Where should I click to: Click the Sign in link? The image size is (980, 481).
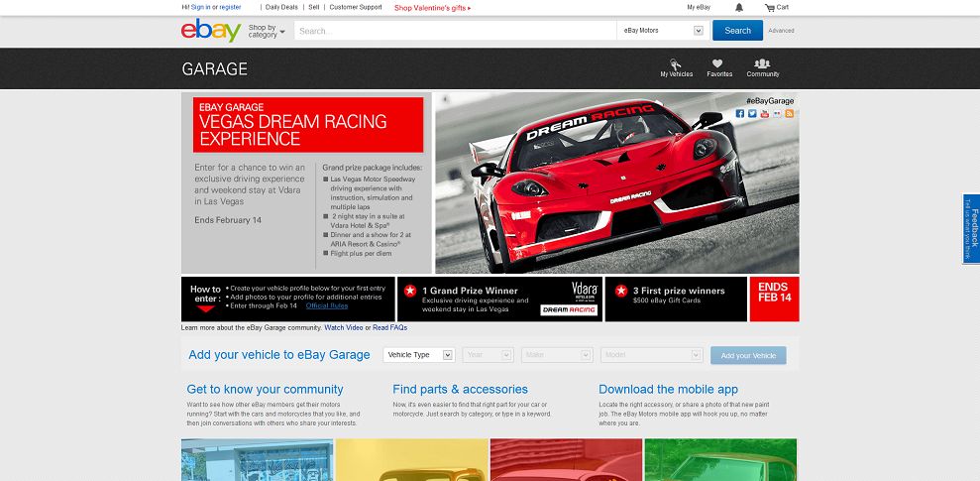pyautogui.click(x=200, y=8)
